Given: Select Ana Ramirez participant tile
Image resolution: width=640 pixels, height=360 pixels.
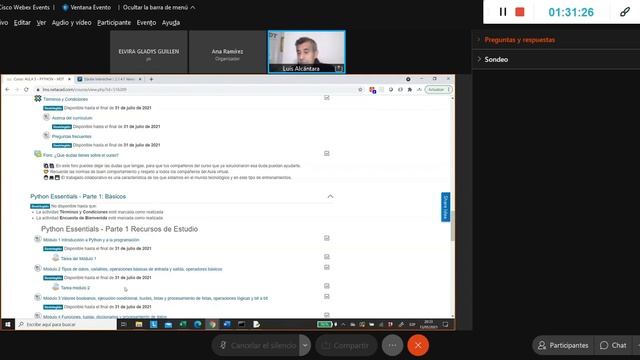Looking at the screenshot, I should 227,52.
